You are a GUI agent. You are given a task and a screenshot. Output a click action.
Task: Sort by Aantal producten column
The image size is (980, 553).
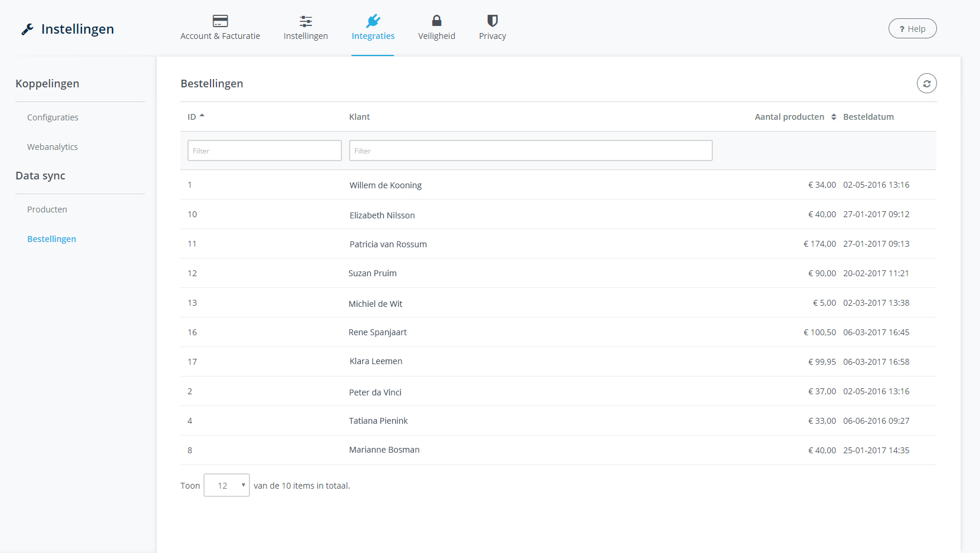[833, 117]
